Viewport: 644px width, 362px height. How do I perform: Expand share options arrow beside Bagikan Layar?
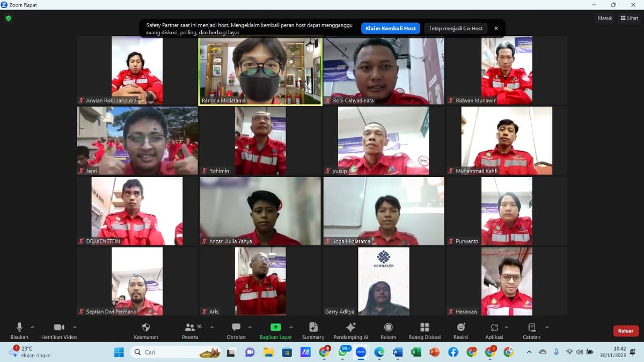pos(291,327)
